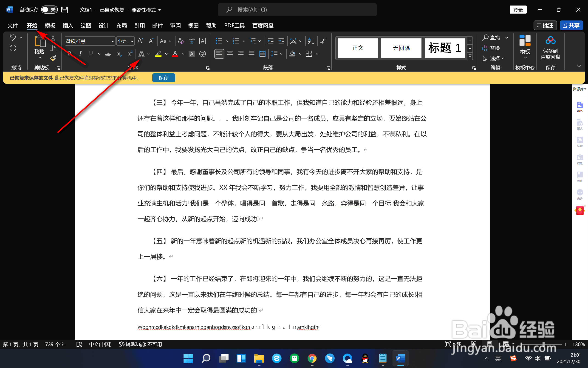Clear all formatting with the eraser A icon

click(181, 41)
